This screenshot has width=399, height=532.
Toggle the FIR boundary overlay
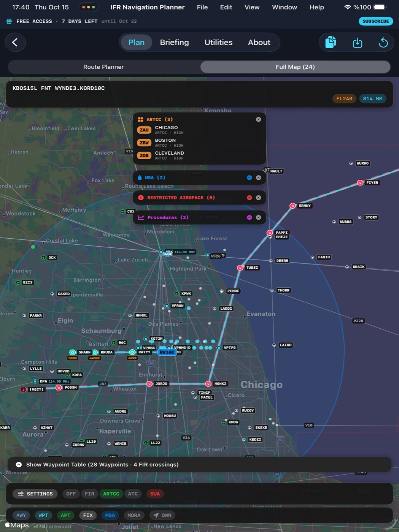click(90, 494)
